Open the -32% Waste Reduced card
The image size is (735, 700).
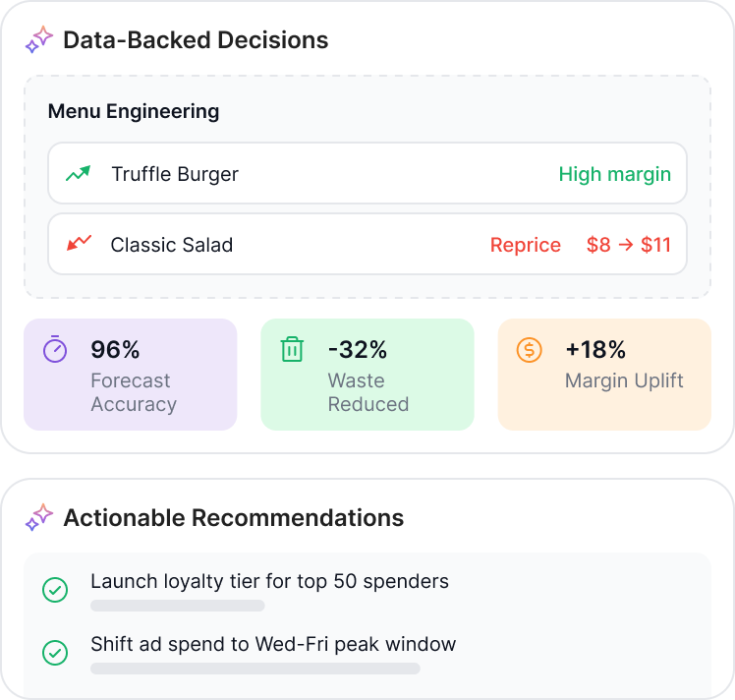coord(367,375)
